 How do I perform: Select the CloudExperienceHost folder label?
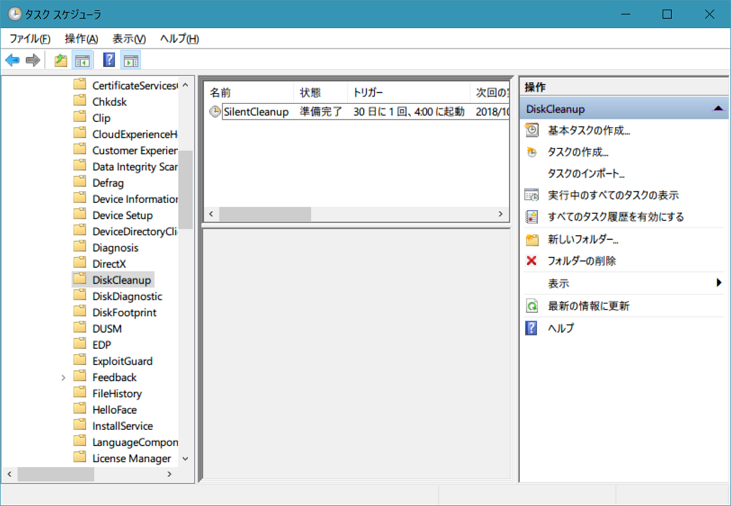135,134
